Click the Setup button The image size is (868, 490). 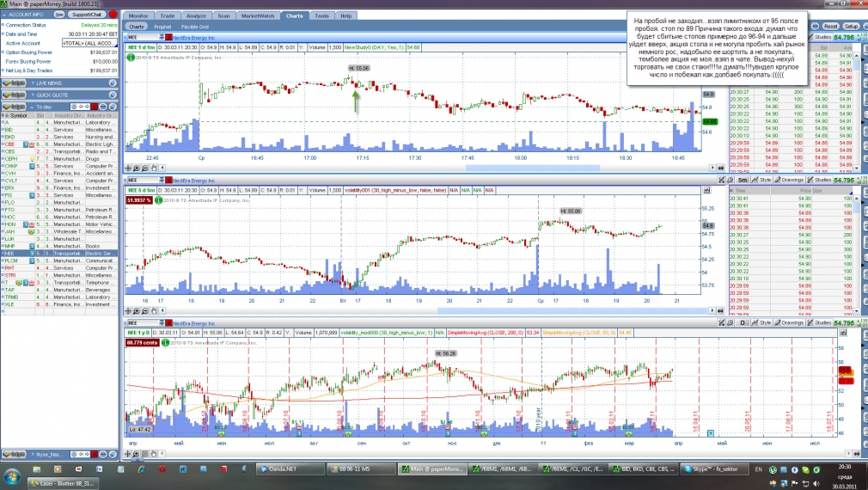(x=851, y=26)
